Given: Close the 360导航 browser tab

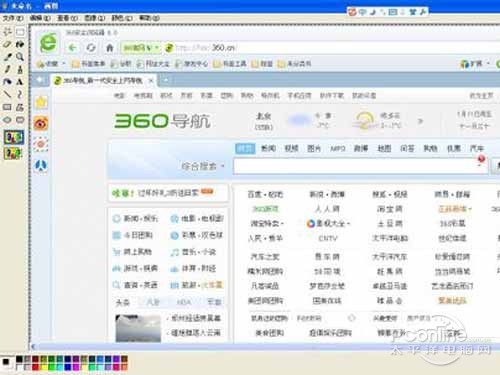Looking at the screenshot, I should pyautogui.click(x=151, y=80).
